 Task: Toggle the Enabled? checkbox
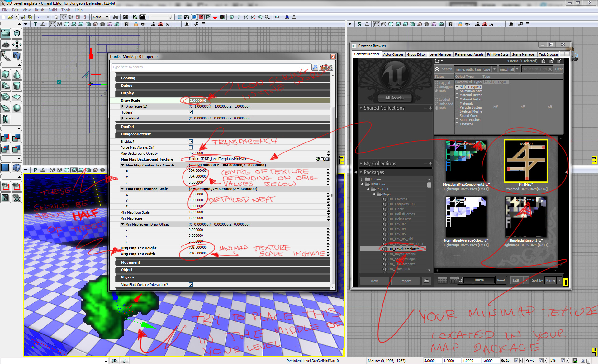click(x=191, y=142)
